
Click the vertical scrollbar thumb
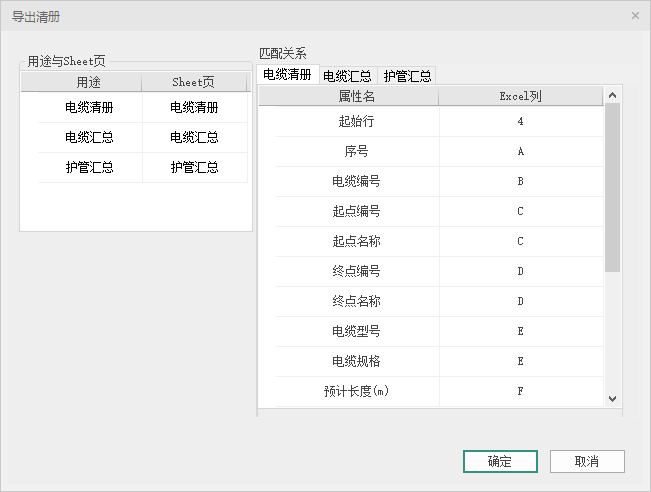coord(613,186)
